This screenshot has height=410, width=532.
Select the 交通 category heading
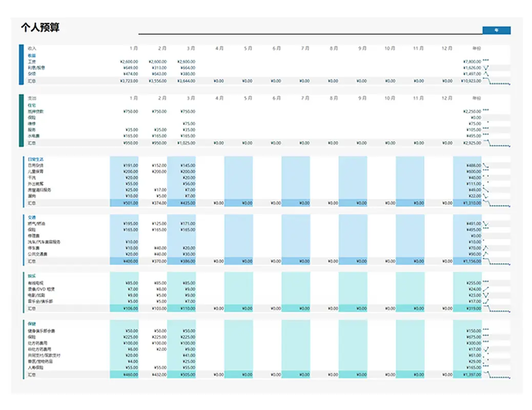pyautogui.click(x=32, y=217)
